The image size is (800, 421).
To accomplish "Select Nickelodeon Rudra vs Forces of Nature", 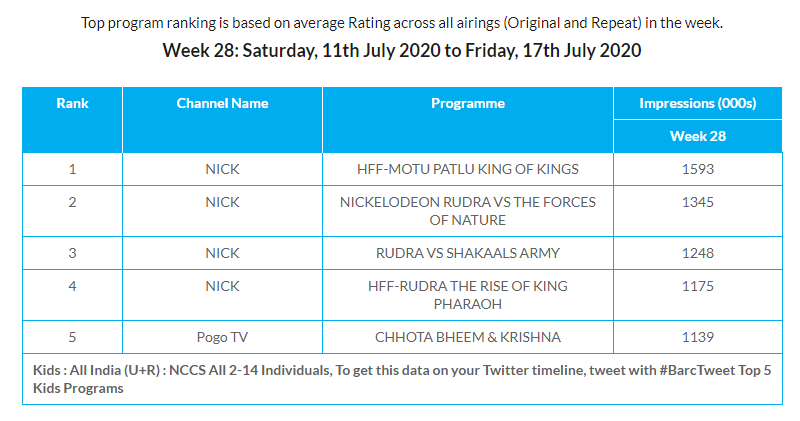I will (x=467, y=211).
